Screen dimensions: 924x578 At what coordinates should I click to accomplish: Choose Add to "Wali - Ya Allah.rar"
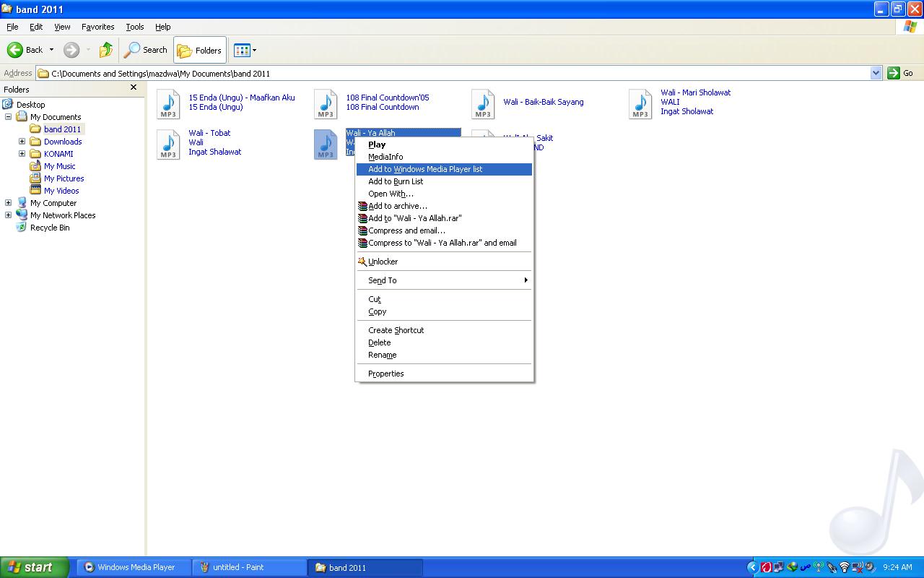click(444, 218)
